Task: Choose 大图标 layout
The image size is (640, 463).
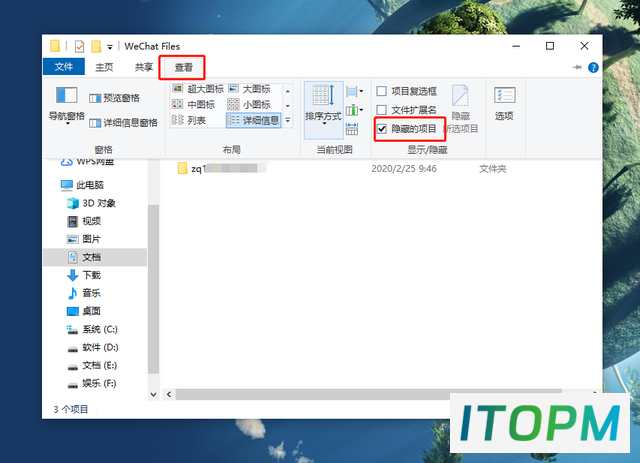Action: pyautogui.click(x=250, y=89)
